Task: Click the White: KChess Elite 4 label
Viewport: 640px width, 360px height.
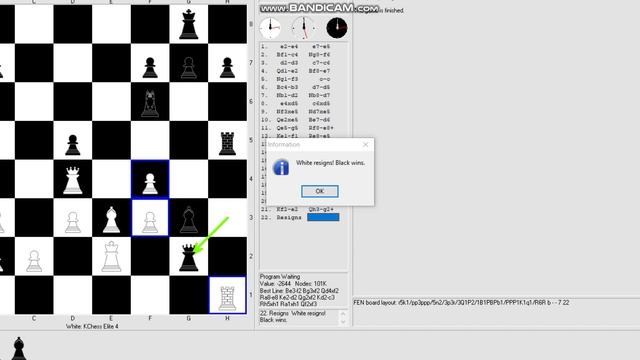Action: [92, 327]
